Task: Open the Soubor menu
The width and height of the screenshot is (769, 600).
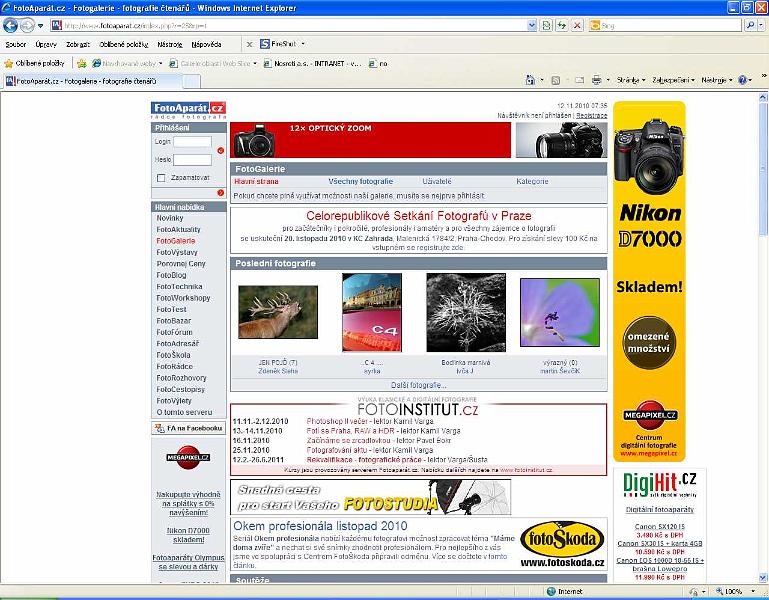Action: pos(16,45)
